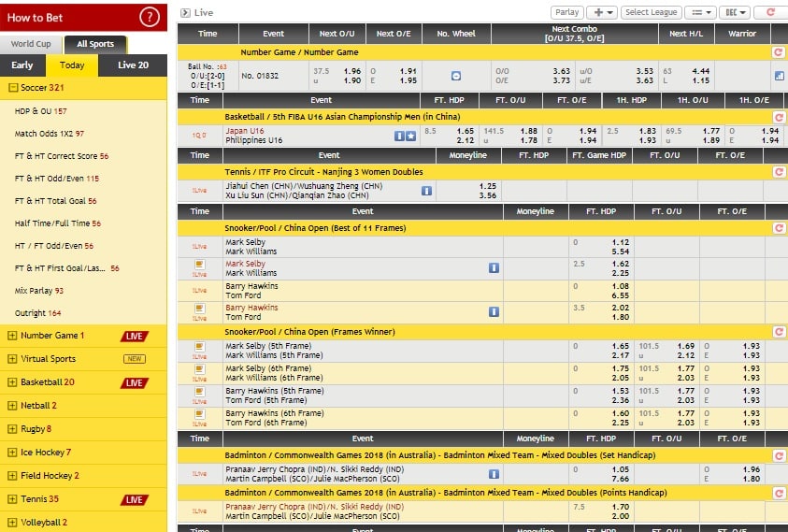788x532 pixels.
Task: Collapse the Live section arrow toggle
Action: (185, 12)
